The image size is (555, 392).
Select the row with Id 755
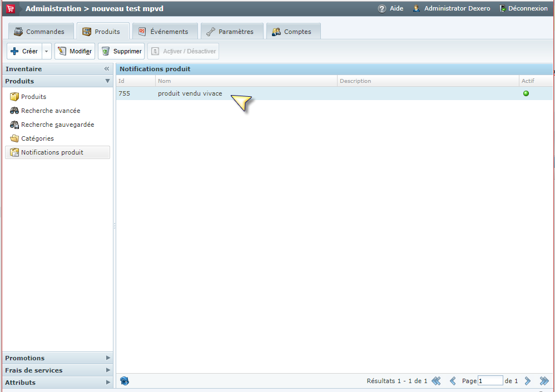(334, 93)
